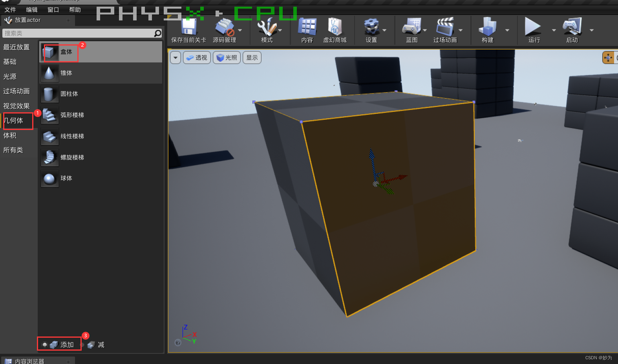The image size is (618, 364).
Task: Open Source Control (源码管理) toolbar icon
Action: 224,27
